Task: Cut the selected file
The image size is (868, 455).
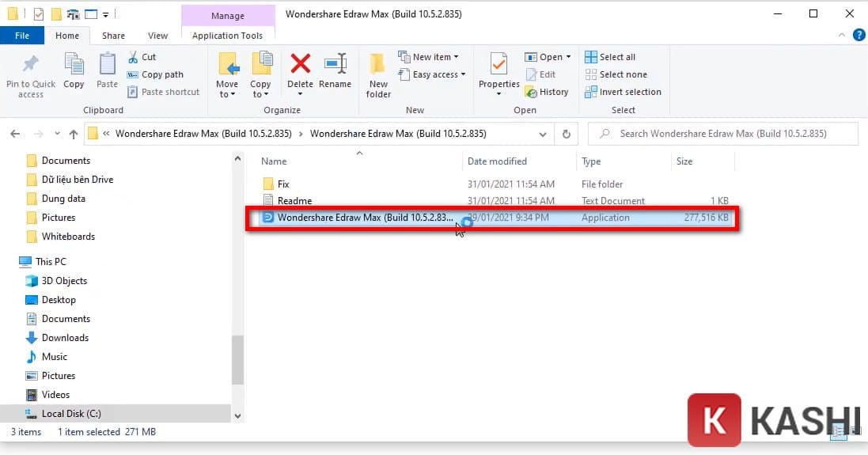Action: [x=142, y=57]
